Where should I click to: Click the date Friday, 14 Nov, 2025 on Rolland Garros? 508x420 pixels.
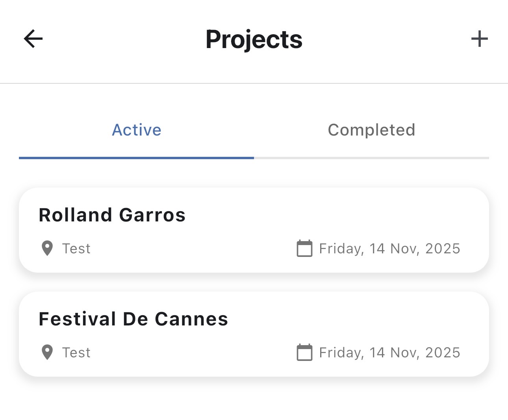click(x=389, y=248)
